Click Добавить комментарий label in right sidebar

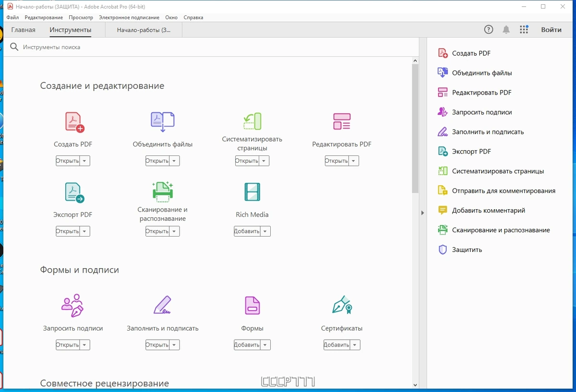tap(489, 211)
